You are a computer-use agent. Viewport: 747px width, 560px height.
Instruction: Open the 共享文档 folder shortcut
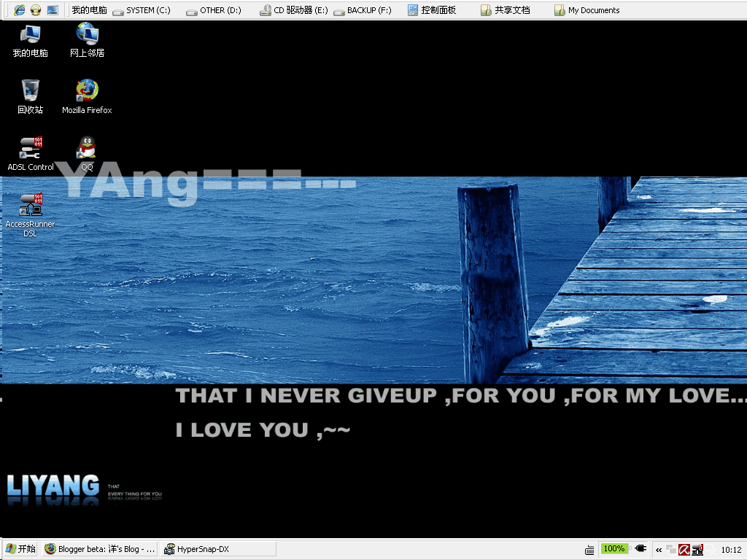[506, 10]
